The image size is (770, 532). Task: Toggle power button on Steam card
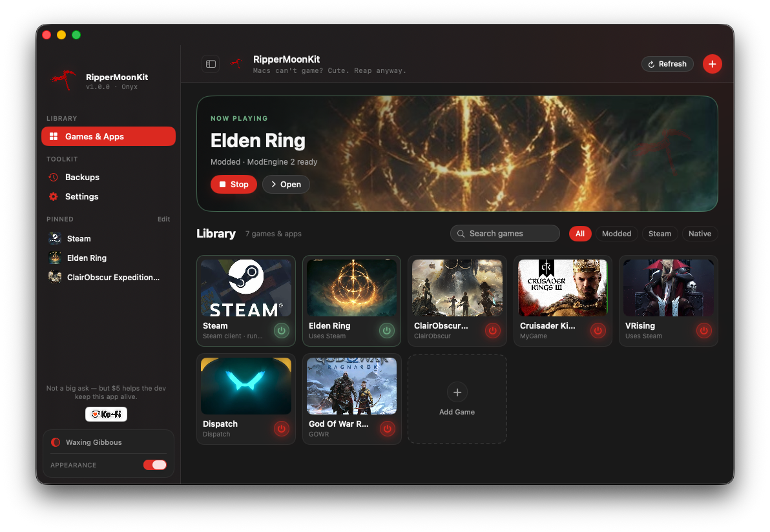point(282,331)
